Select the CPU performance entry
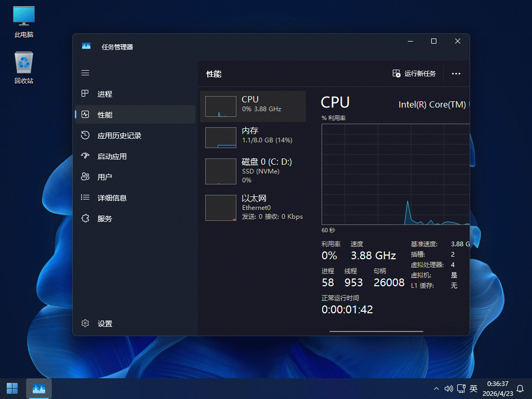Viewport: 532px width, 399px height. coord(253,106)
